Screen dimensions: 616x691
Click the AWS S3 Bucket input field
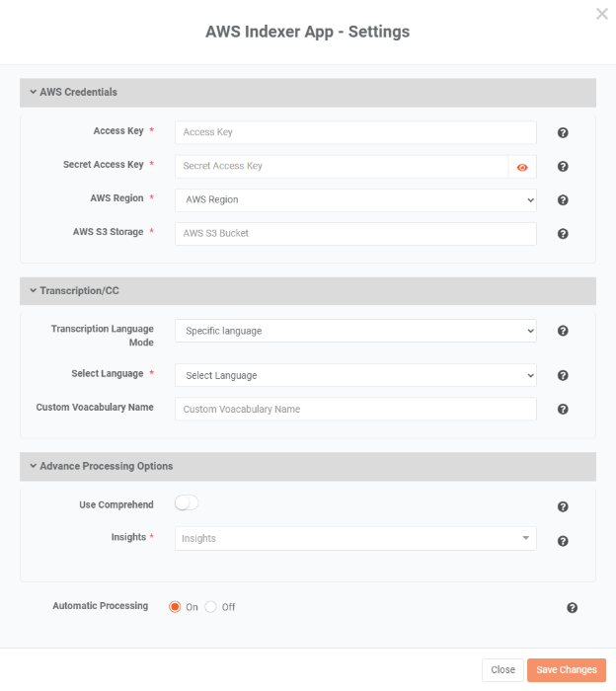[355, 234]
